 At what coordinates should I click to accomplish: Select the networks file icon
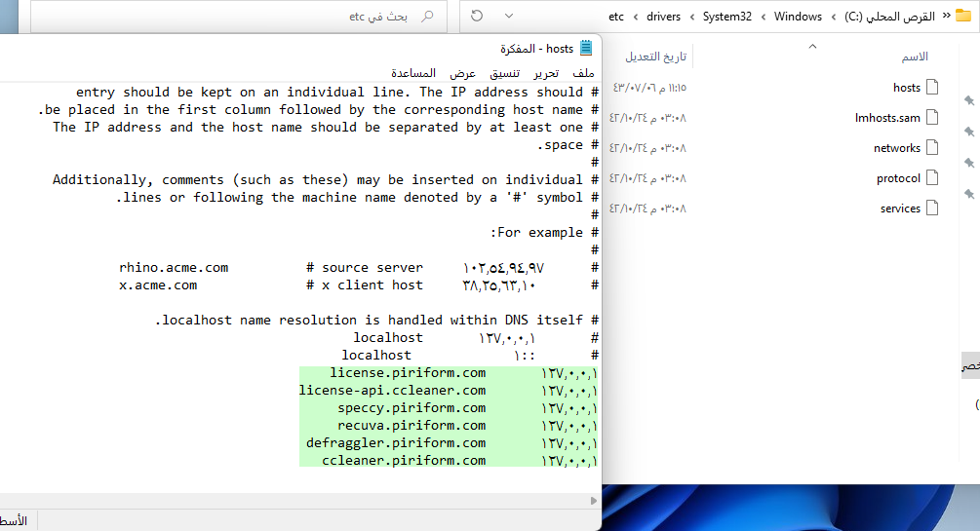coord(932,147)
